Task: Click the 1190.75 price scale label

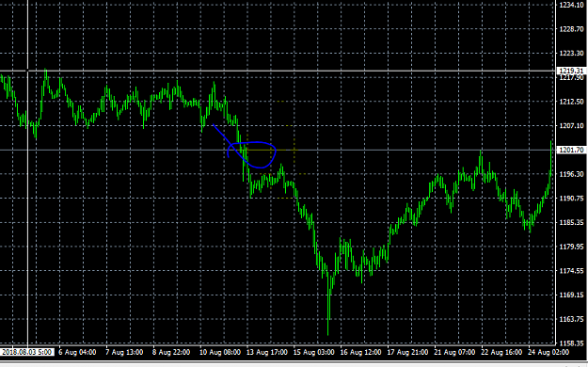Action: click(x=572, y=199)
